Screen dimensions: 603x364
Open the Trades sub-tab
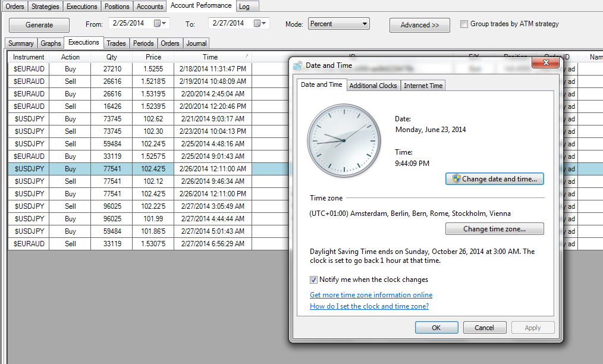116,43
